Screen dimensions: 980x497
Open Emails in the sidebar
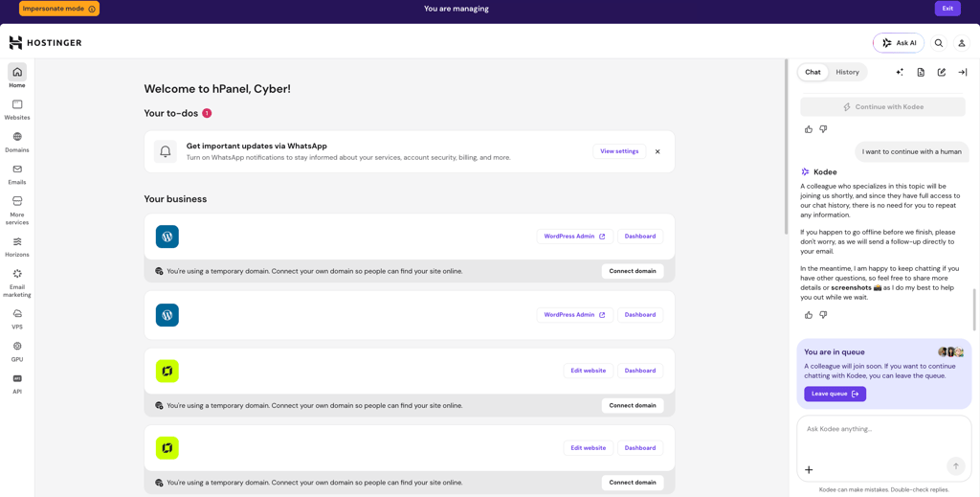point(17,174)
